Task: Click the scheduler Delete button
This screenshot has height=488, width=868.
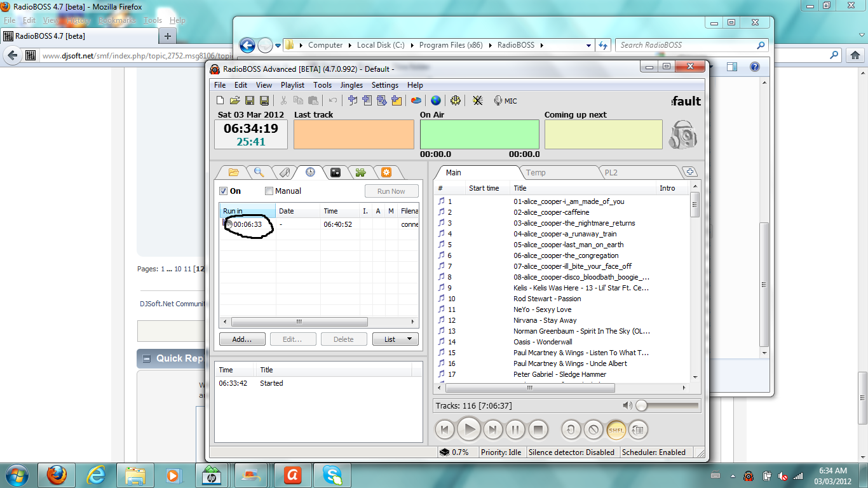Action: click(344, 339)
